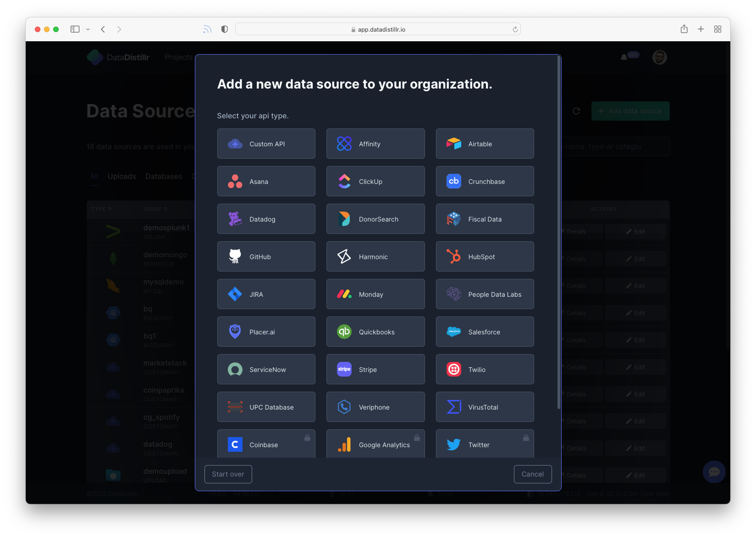Click the dialog vertical scrollbar
The width and height of the screenshot is (756, 538).
tap(559, 232)
